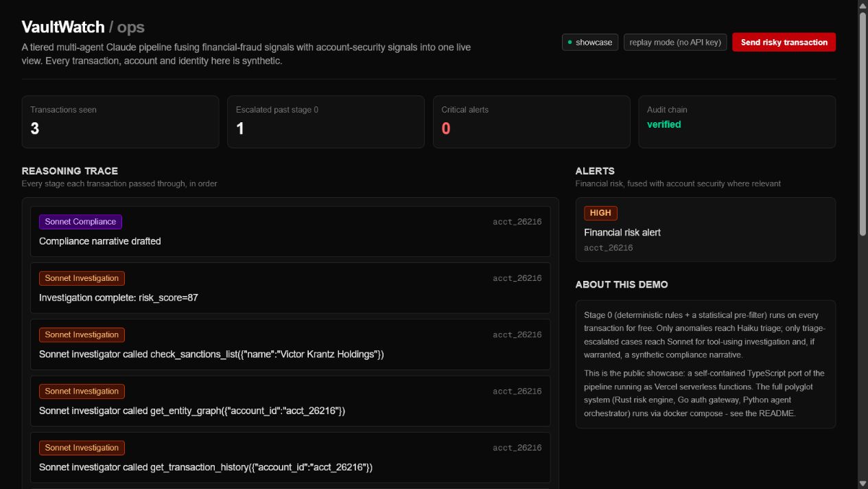Click Sonnet Investigation tag on risk_score row
Image resolution: width=868 pixels, height=489 pixels.
coord(82,278)
